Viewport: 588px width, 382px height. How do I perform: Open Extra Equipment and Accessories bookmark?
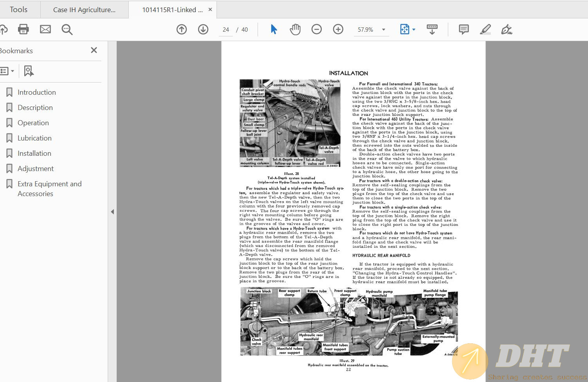tap(49, 189)
